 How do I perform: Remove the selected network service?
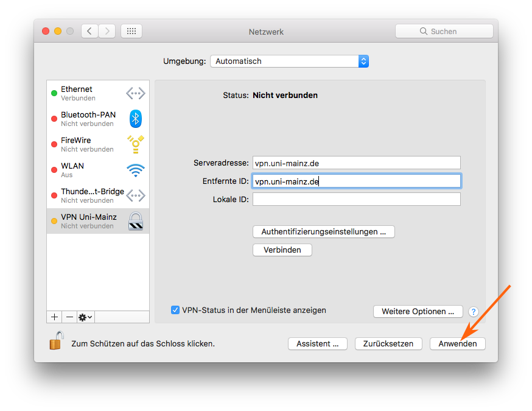click(69, 317)
